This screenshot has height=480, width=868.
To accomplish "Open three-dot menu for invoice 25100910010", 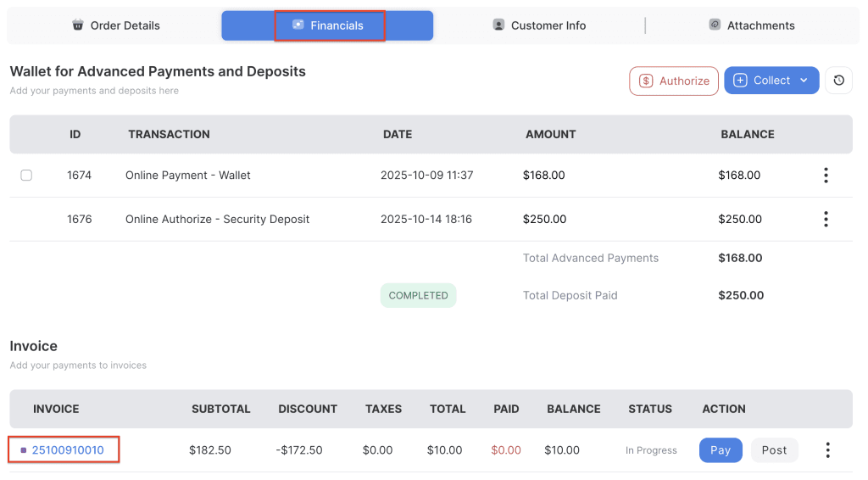I will (827, 450).
